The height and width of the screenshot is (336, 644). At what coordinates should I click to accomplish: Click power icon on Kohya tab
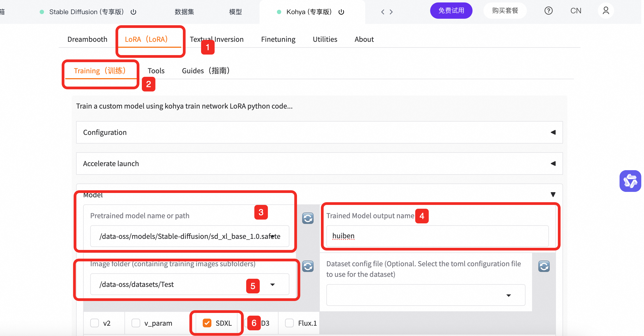pos(341,12)
